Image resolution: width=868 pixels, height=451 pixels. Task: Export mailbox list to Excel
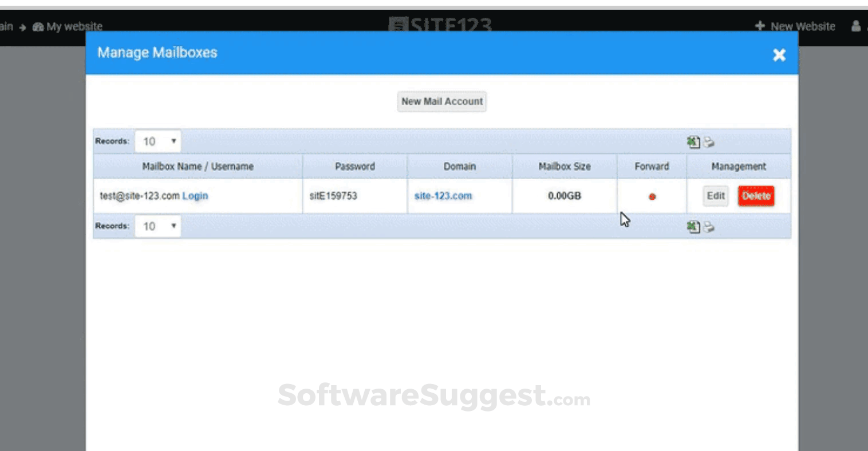click(x=693, y=142)
